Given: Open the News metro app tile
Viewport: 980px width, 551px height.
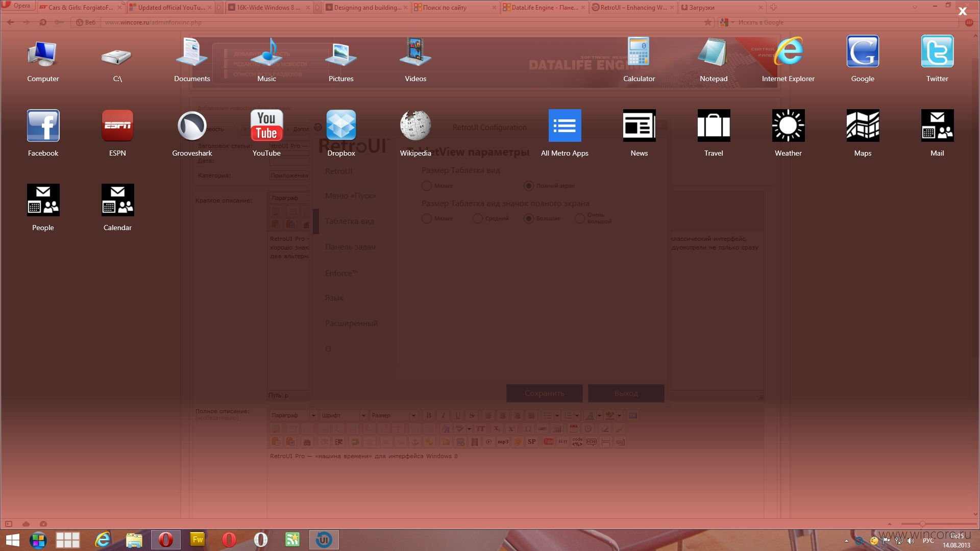Looking at the screenshot, I should coord(639,126).
